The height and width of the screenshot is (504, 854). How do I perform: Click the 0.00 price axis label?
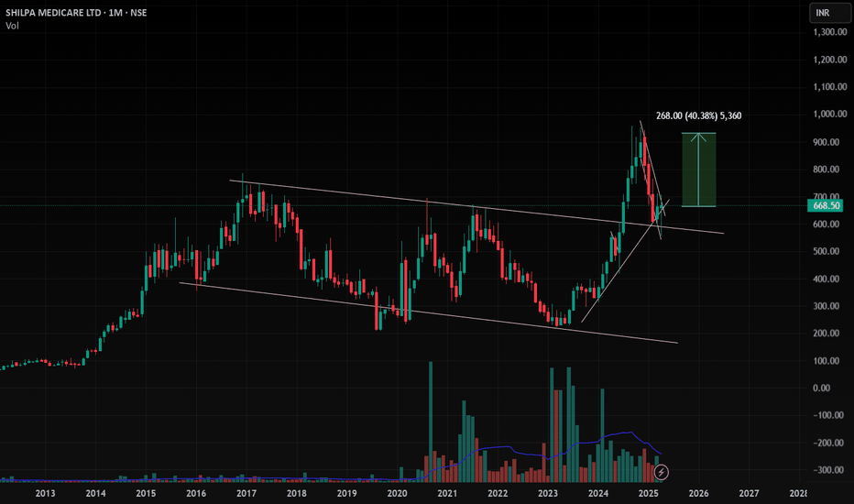click(x=822, y=388)
